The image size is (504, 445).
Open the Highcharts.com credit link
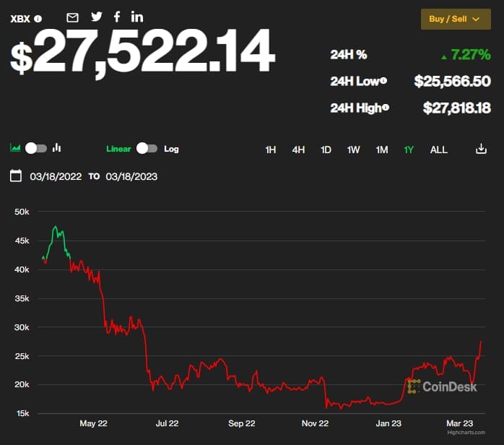pyautogui.click(x=466, y=433)
